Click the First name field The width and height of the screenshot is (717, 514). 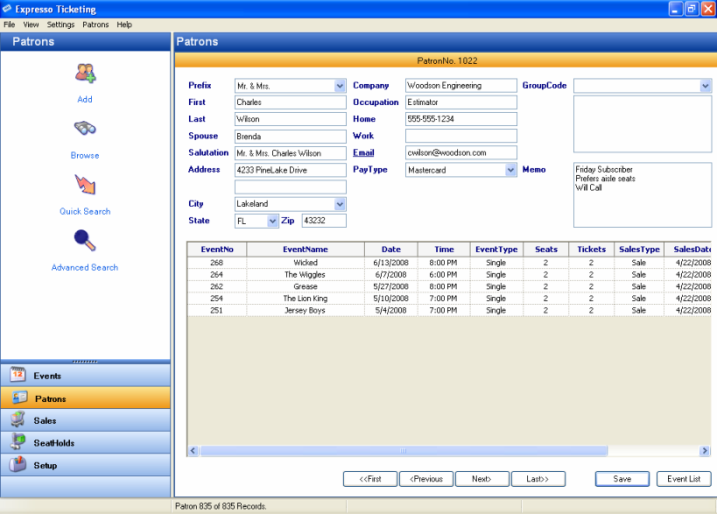(290, 102)
